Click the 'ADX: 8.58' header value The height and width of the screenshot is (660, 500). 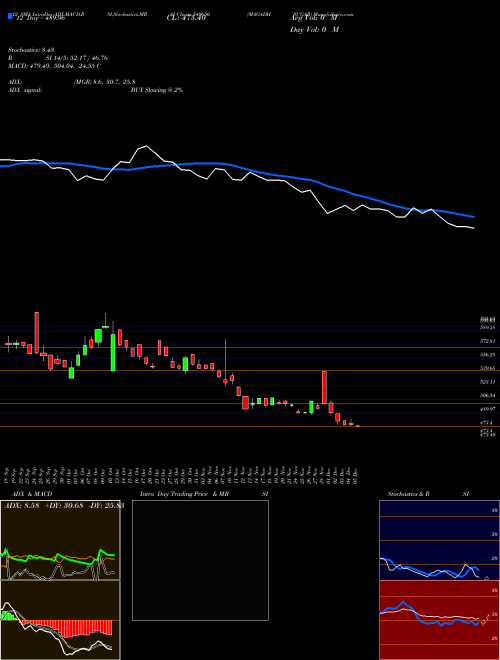(21, 506)
